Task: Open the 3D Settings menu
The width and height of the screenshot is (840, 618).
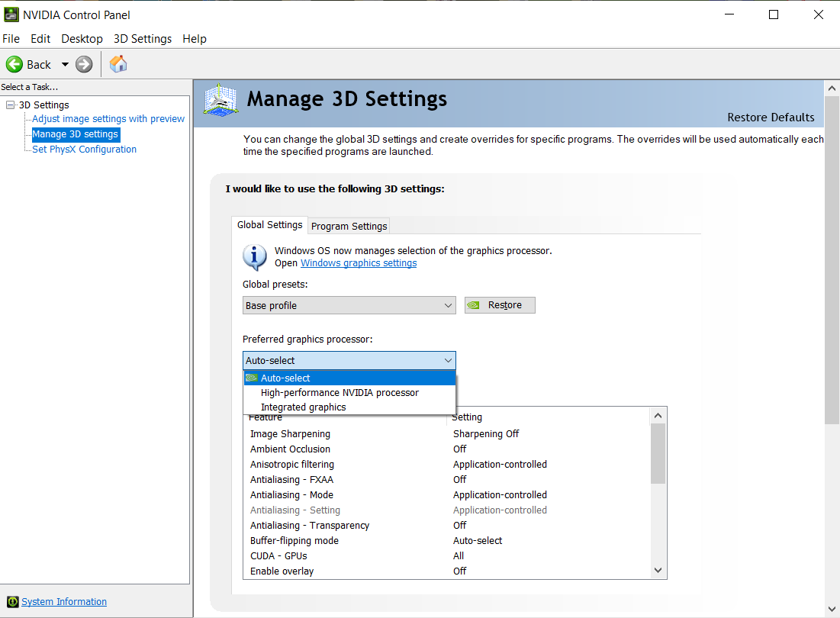Action: click(143, 39)
